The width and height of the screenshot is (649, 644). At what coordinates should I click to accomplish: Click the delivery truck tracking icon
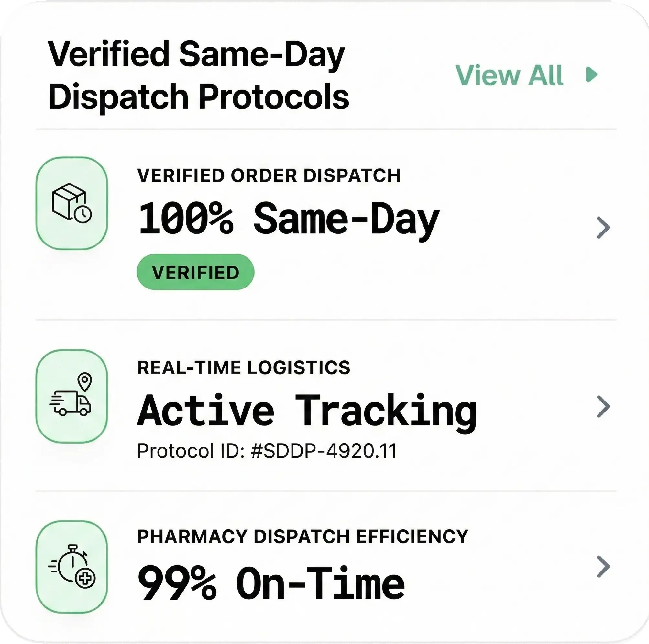[x=71, y=403]
